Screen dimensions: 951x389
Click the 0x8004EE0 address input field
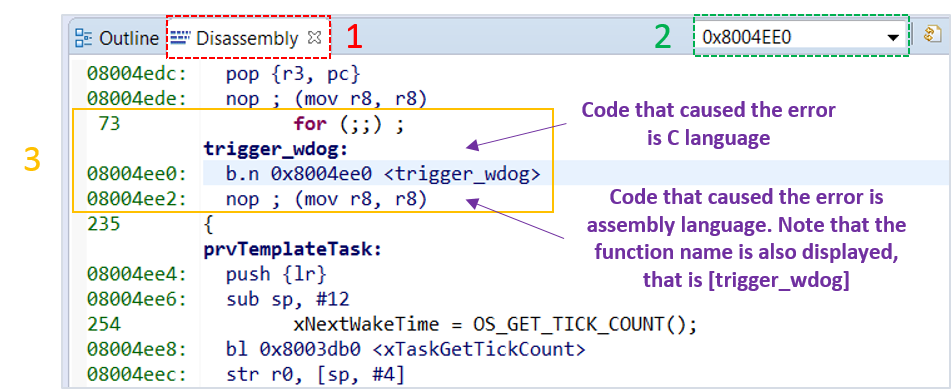click(x=801, y=37)
